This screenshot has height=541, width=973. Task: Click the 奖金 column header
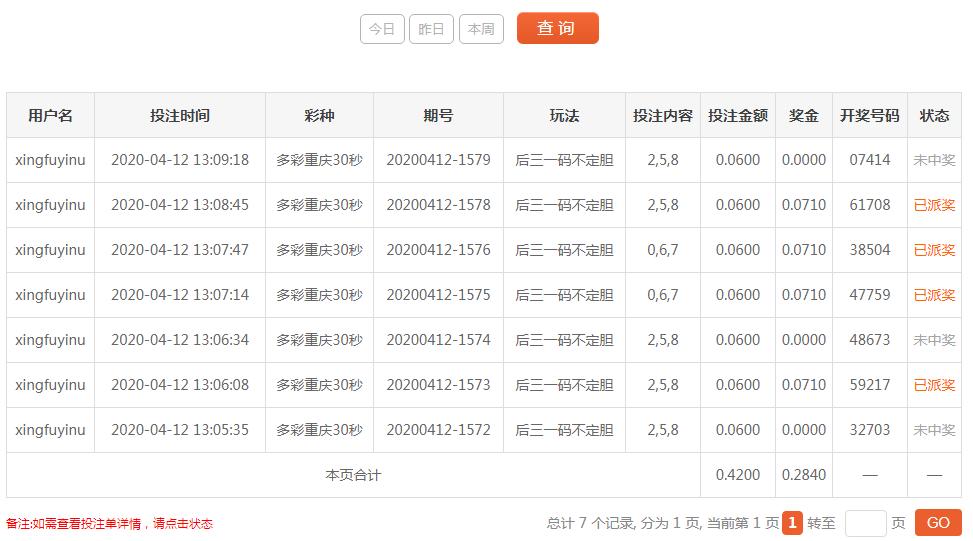804,115
